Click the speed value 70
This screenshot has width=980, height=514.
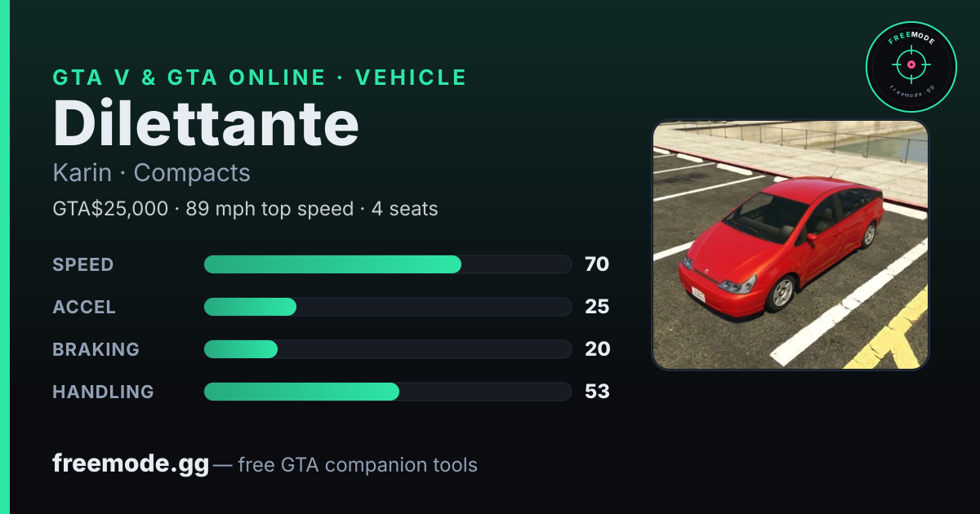point(597,264)
